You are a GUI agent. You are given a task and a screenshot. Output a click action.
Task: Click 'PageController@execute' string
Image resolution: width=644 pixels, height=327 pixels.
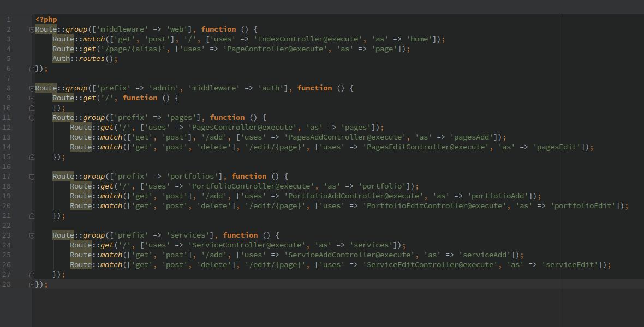click(276, 49)
